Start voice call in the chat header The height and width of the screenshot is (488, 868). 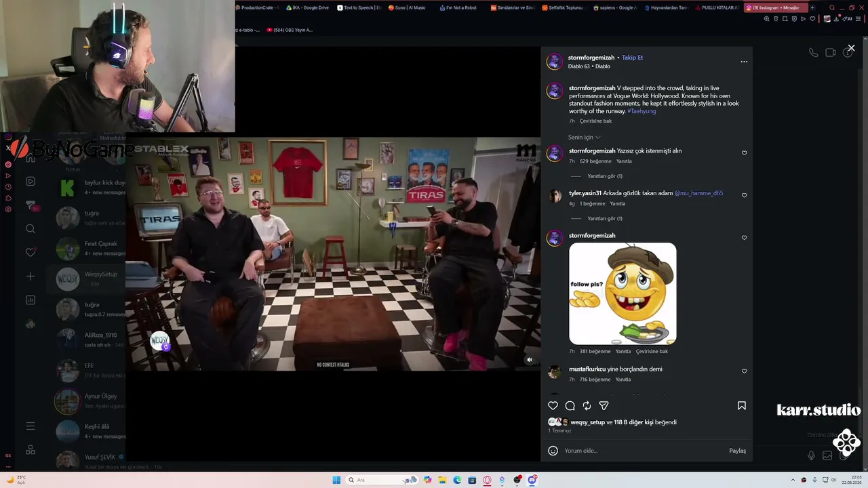tap(813, 53)
